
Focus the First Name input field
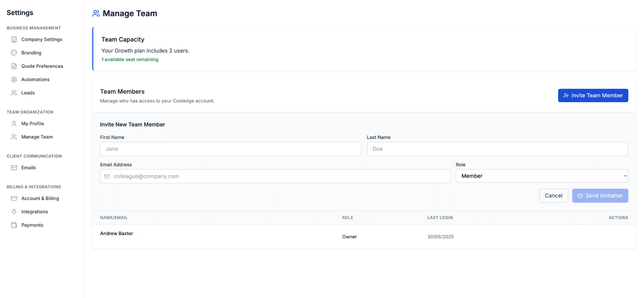pyautogui.click(x=231, y=149)
